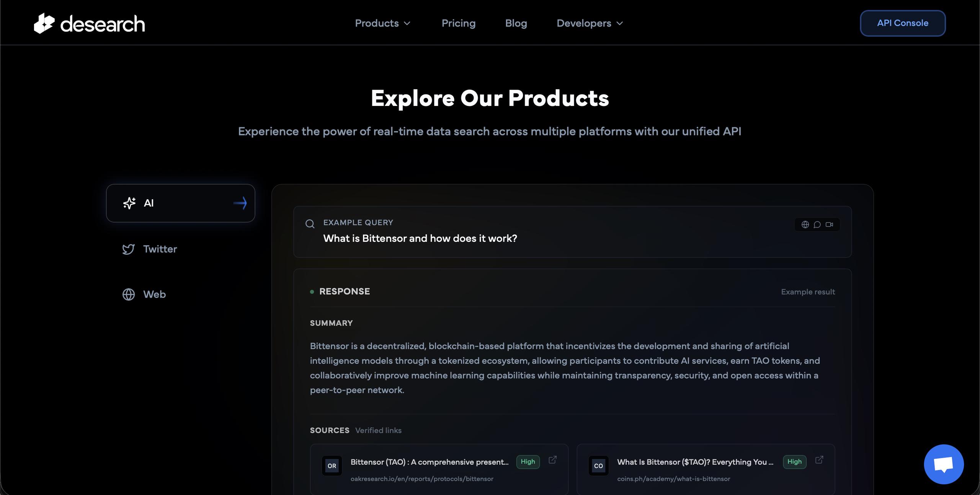980x495 pixels.
Task: Open the Bittensor (TAO) comprehensive presentation source
Action: tap(429, 462)
